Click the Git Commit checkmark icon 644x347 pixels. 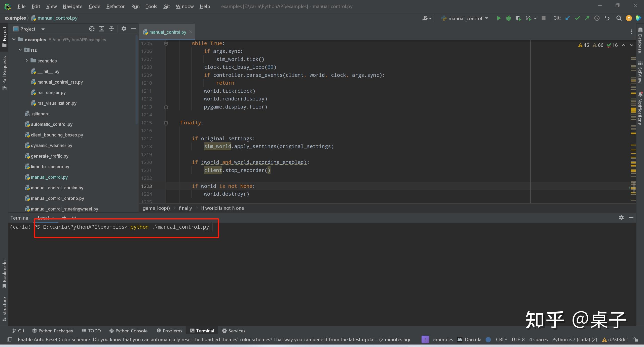coord(577,18)
